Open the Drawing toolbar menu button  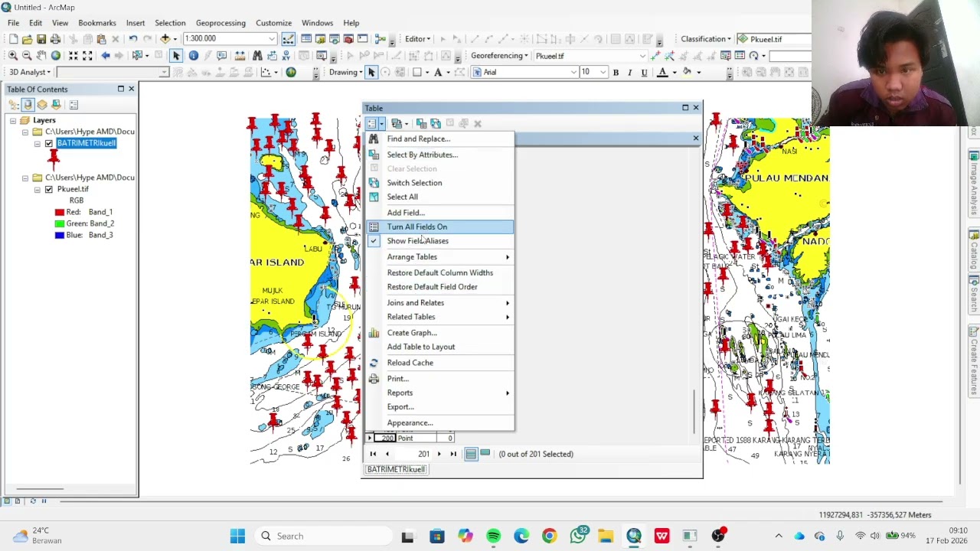point(346,72)
